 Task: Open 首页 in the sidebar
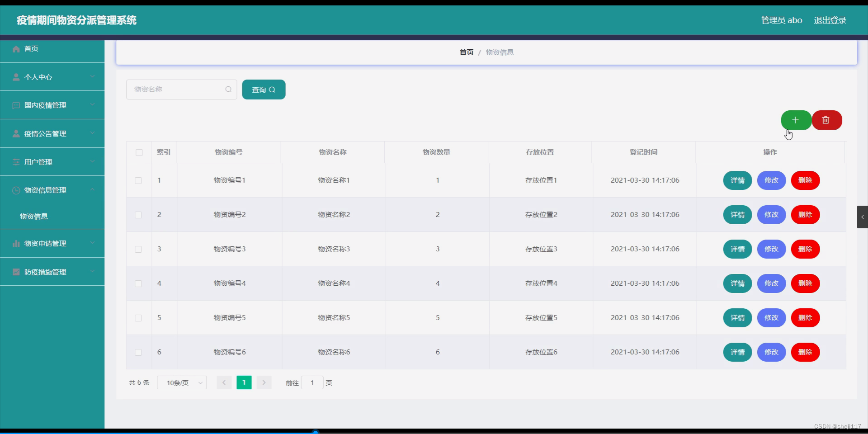click(x=52, y=49)
